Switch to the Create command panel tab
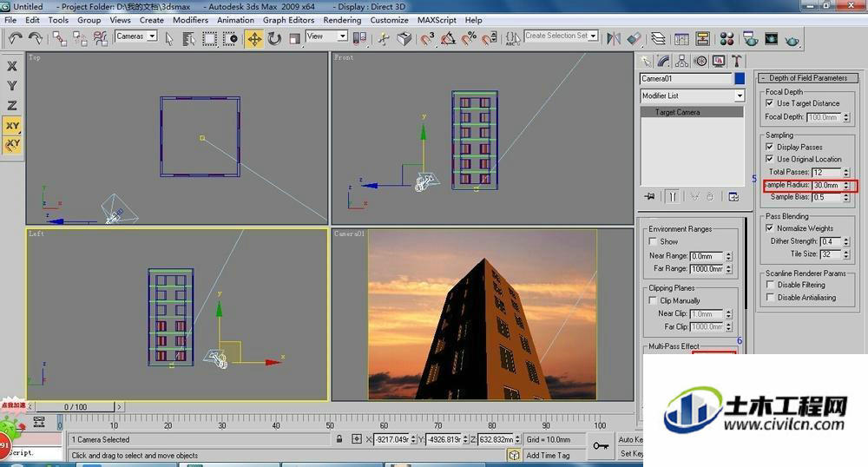868x467 pixels. [x=646, y=60]
